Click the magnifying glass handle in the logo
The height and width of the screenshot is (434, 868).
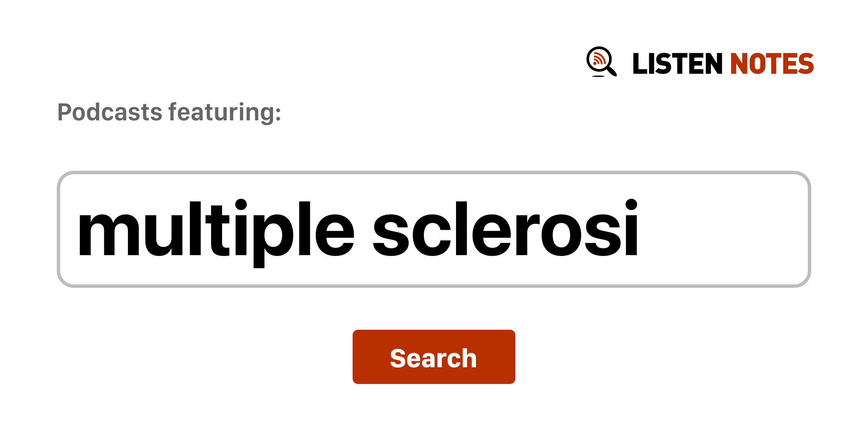coord(612,71)
